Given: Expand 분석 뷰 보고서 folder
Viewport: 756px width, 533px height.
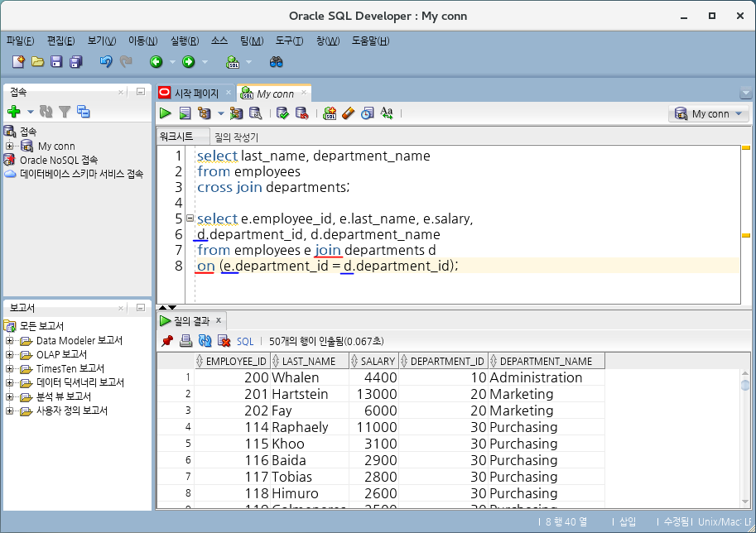Looking at the screenshot, I should pos(9,396).
